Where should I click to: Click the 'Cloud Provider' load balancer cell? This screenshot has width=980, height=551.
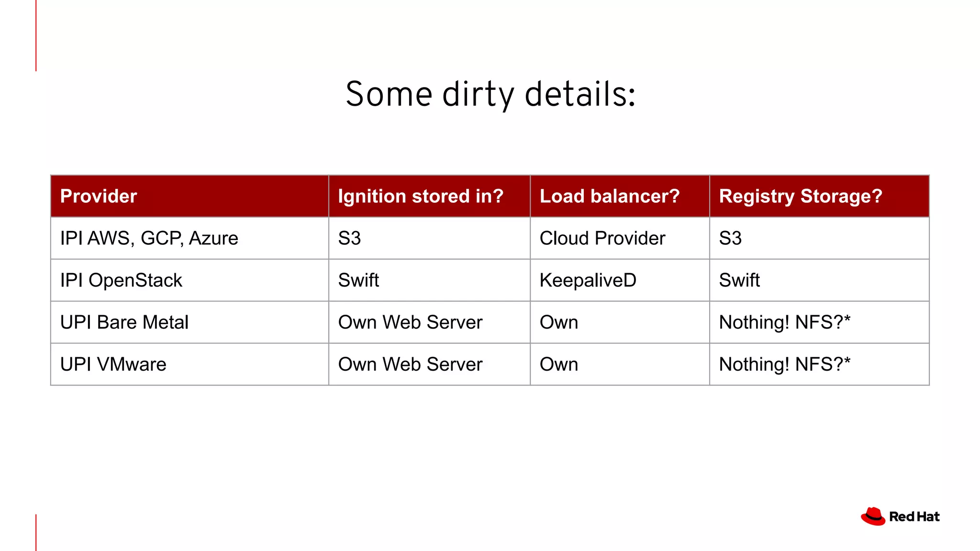tap(602, 238)
